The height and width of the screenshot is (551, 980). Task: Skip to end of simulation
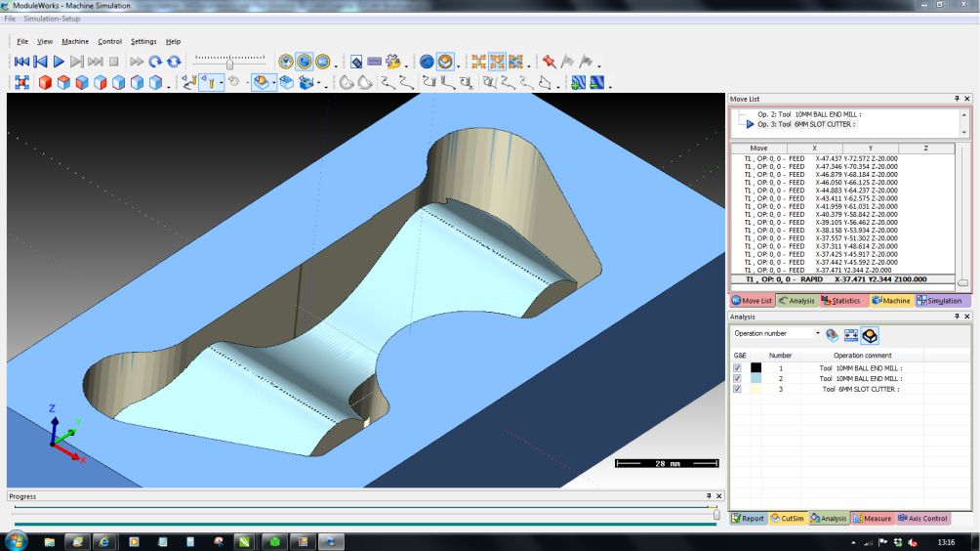pyautogui.click(x=95, y=62)
